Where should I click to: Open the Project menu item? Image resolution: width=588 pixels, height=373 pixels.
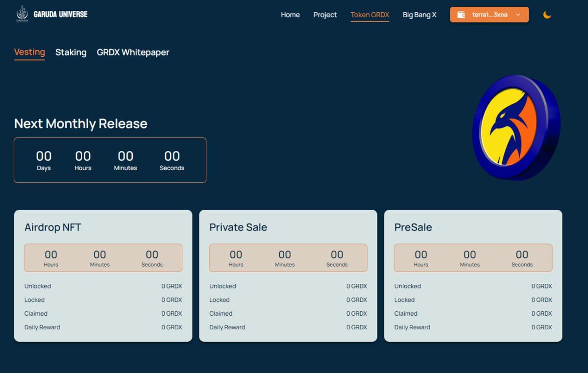point(325,15)
